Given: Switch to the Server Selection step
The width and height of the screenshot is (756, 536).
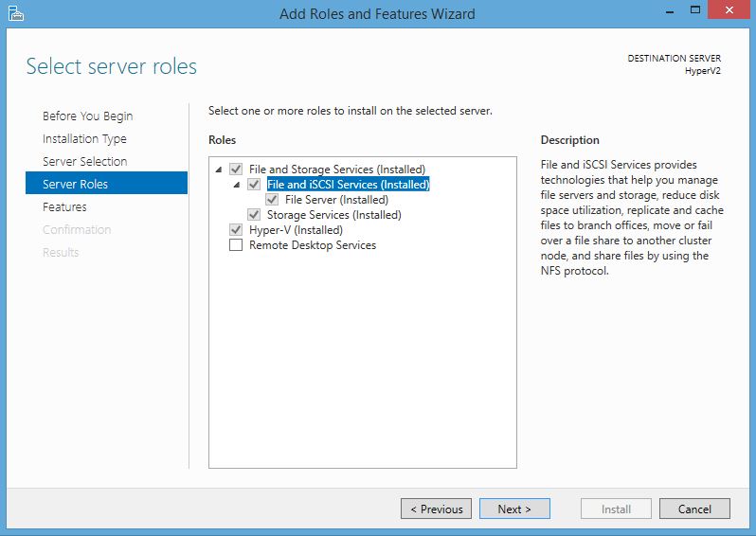Looking at the screenshot, I should coord(84,161).
